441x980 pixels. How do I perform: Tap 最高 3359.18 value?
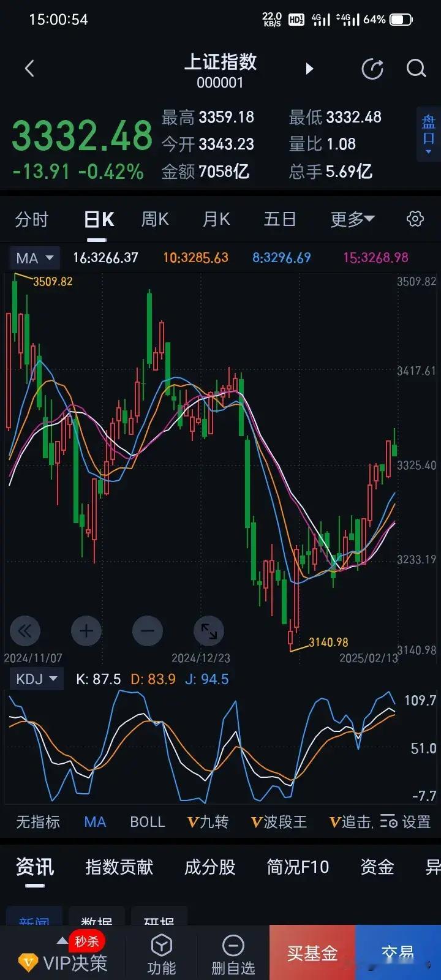tap(208, 117)
